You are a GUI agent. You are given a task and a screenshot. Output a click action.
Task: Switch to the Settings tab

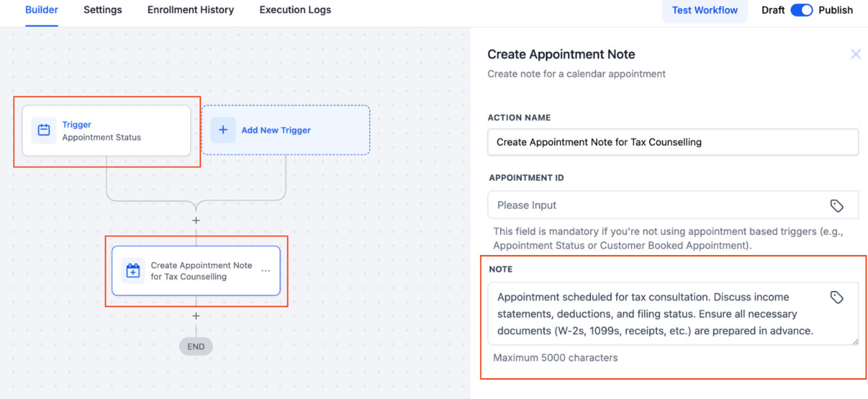point(103,10)
